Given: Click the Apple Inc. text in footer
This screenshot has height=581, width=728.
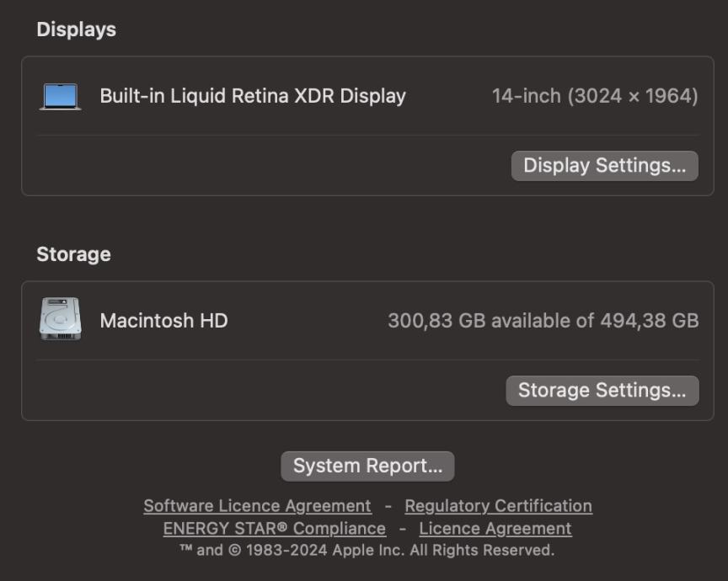Looking at the screenshot, I should 369,551.
